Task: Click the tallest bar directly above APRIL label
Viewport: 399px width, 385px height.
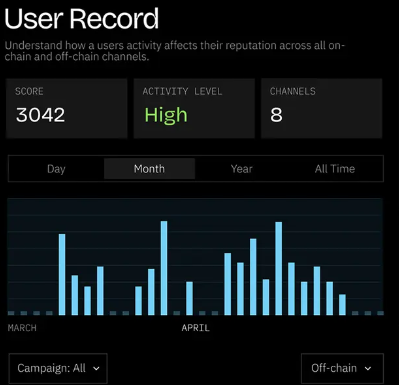Action: pyautogui.click(x=189, y=298)
